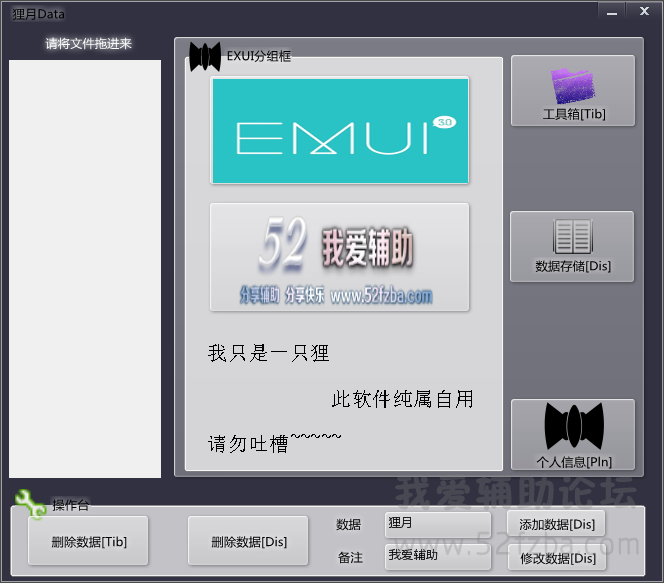Open the 数据存储[Dis] data storage button
The height and width of the screenshot is (583, 664).
572,246
